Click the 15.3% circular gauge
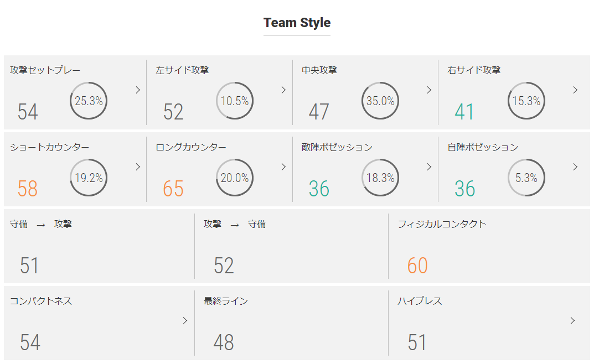Image resolution: width=594 pixels, height=364 pixels. 526,101
